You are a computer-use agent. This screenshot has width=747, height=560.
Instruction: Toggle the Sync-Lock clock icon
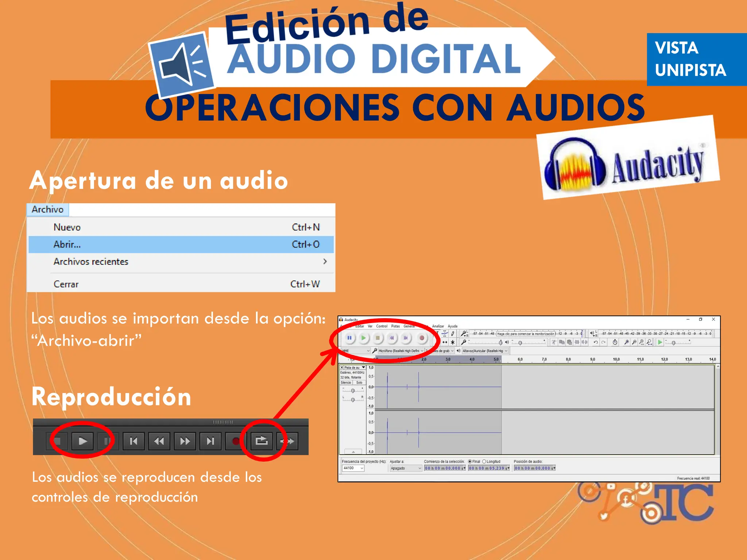point(615,342)
